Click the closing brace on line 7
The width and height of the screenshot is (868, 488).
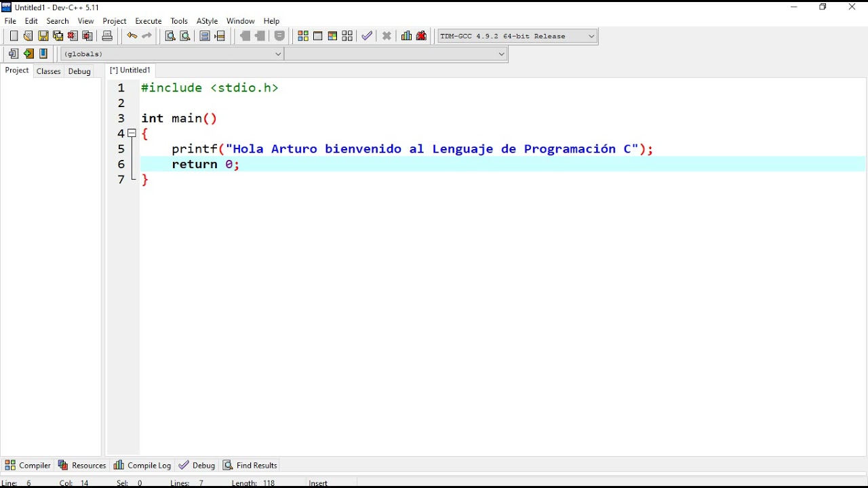coord(145,180)
